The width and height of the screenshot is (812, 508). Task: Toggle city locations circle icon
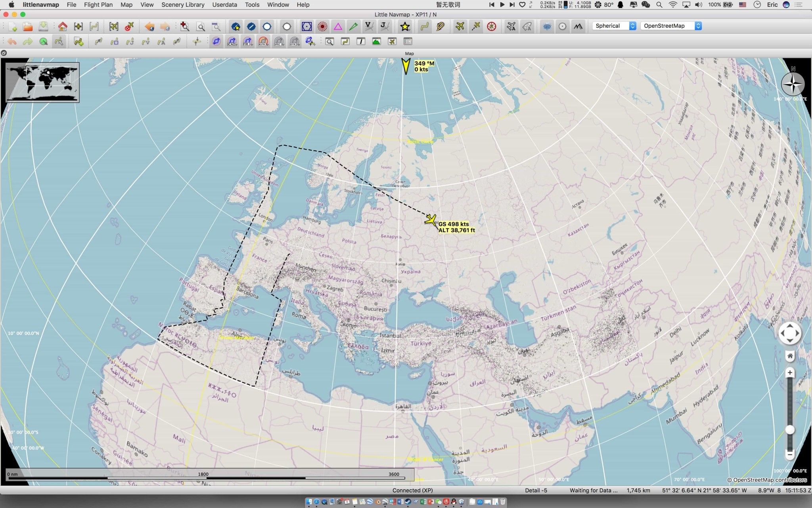(562, 27)
